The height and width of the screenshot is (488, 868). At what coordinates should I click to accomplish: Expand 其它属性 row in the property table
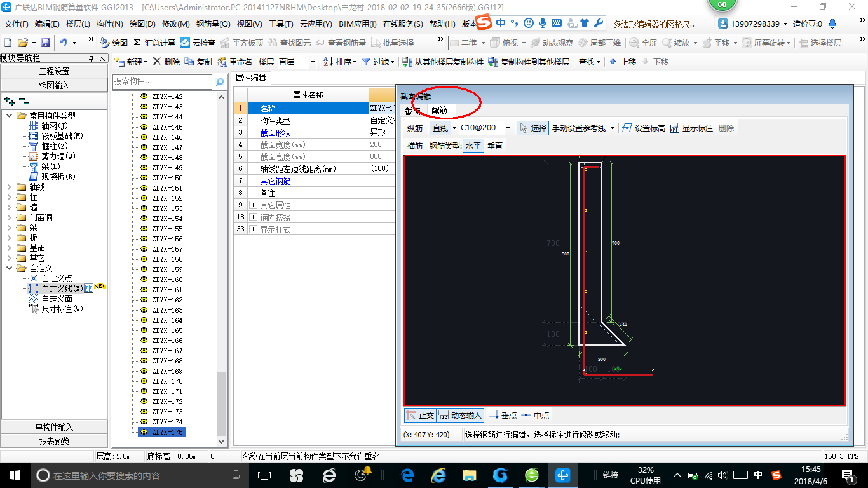253,205
